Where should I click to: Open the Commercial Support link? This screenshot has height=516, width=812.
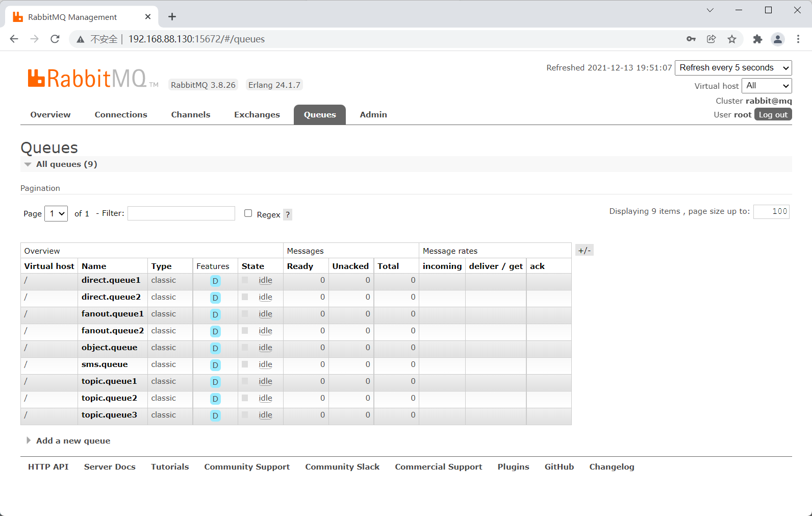coord(439,467)
